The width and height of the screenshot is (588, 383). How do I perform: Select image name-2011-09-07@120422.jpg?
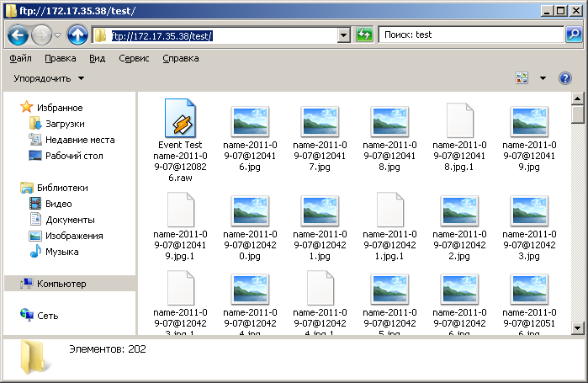point(459,228)
